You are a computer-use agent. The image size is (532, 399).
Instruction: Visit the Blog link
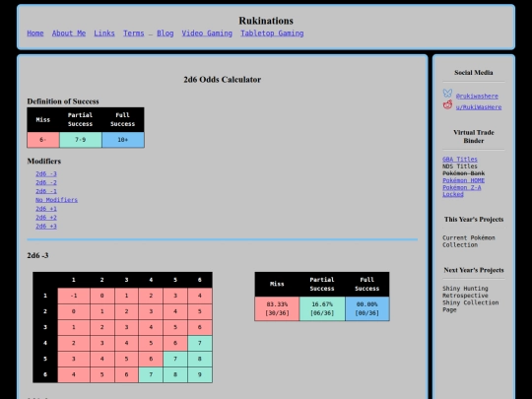(166, 33)
